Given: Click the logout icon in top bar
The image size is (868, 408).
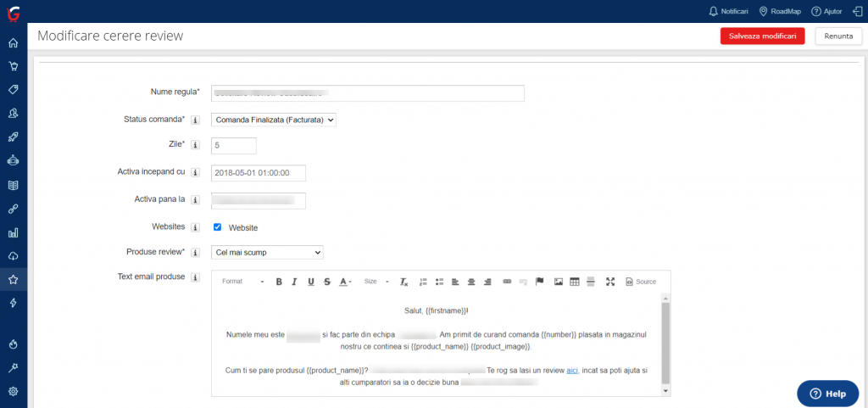Looking at the screenshot, I should click(x=857, y=12).
